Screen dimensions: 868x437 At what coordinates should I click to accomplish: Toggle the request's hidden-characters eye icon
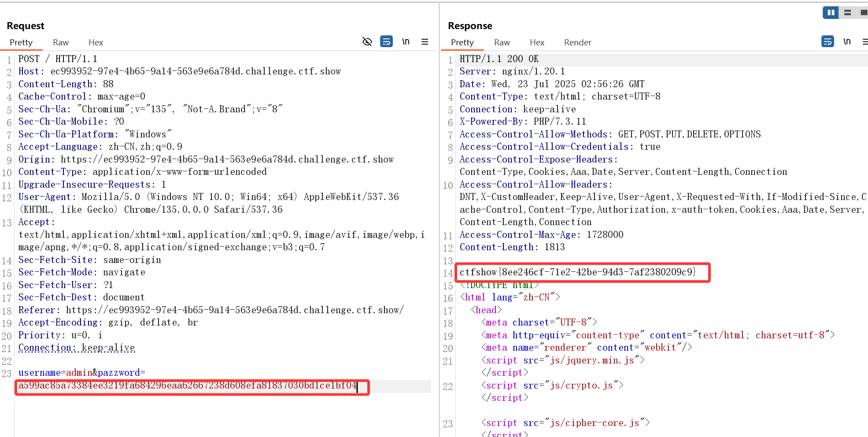click(367, 41)
